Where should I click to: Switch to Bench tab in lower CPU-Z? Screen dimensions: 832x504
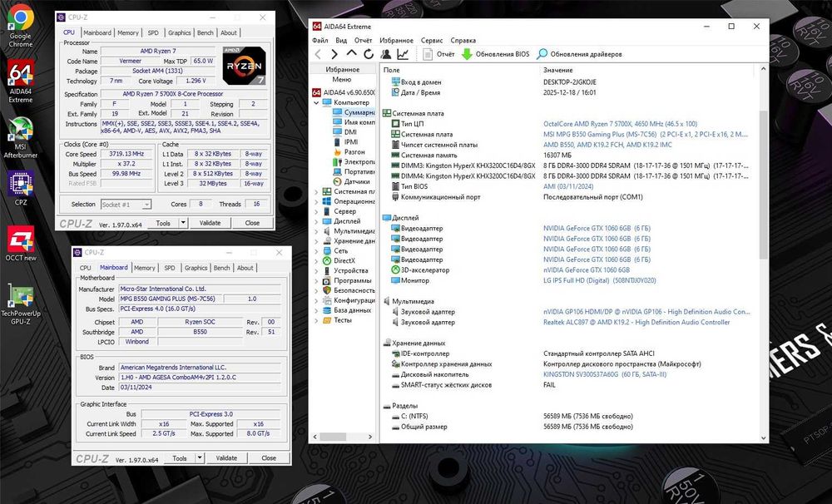(222, 268)
